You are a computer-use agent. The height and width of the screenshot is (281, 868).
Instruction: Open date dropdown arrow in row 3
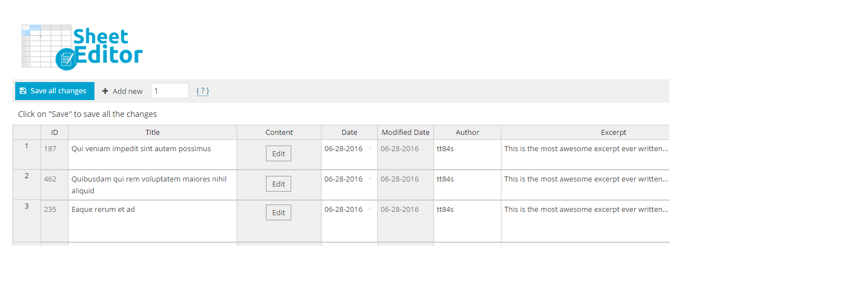point(370,210)
